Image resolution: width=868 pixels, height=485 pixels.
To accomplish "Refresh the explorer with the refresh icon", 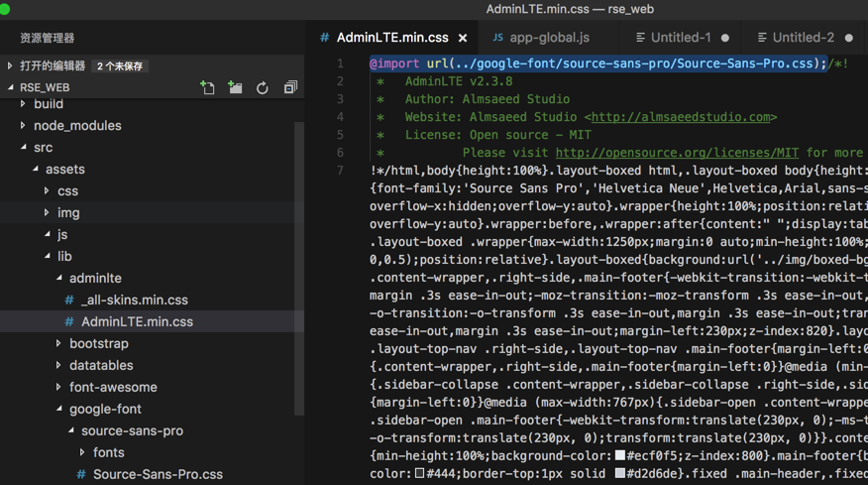I will [263, 87].
